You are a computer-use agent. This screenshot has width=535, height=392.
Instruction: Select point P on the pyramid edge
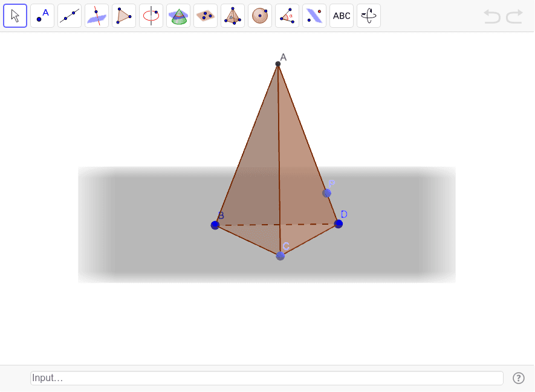tap(326, 192)
